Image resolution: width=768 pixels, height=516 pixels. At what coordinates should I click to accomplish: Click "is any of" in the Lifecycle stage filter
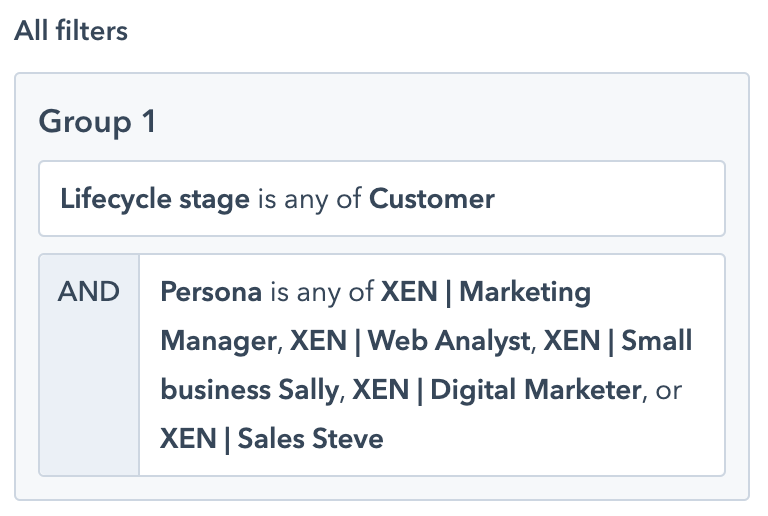pyautogui.click(x=309, y=199)
